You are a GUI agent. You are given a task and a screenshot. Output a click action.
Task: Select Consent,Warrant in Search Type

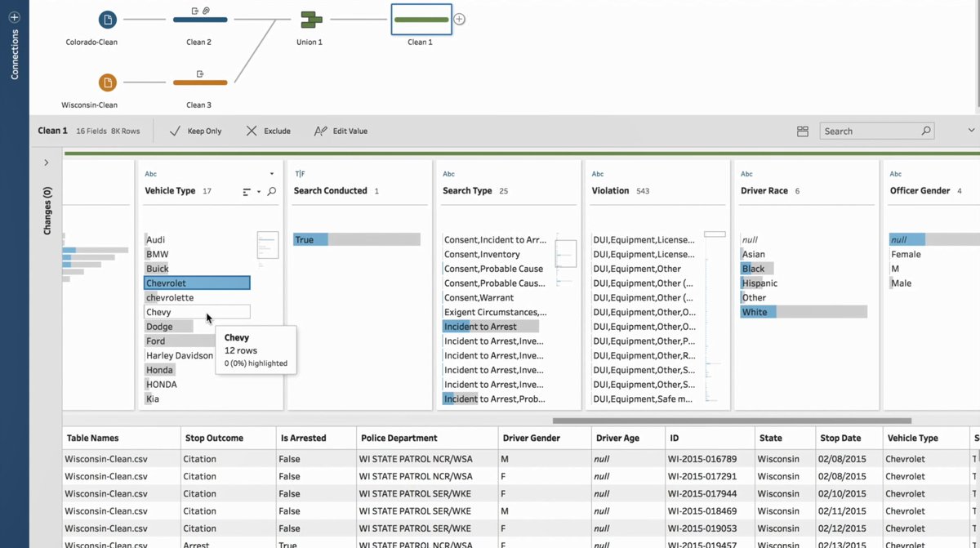coord(496,297)
